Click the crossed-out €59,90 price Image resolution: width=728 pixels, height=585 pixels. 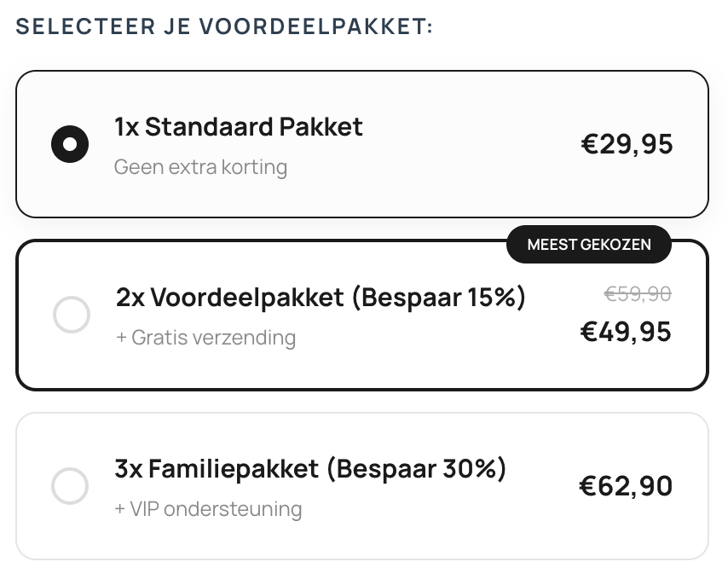[x=638, y=294]
